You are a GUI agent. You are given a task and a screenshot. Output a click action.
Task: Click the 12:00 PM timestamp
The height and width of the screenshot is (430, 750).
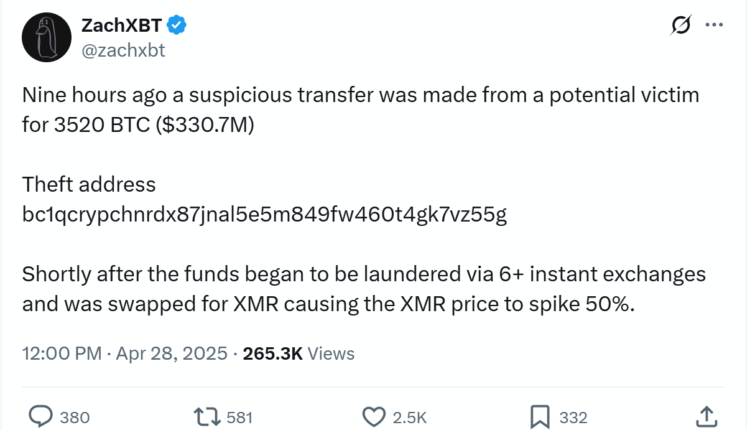click(60, 353)
